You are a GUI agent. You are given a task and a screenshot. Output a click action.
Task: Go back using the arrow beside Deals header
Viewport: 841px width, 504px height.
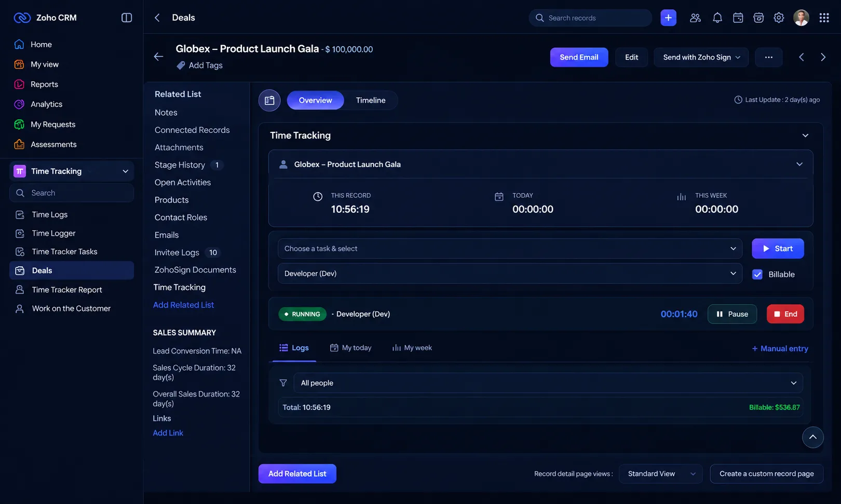pyautogui.click(x=157, y=18)
